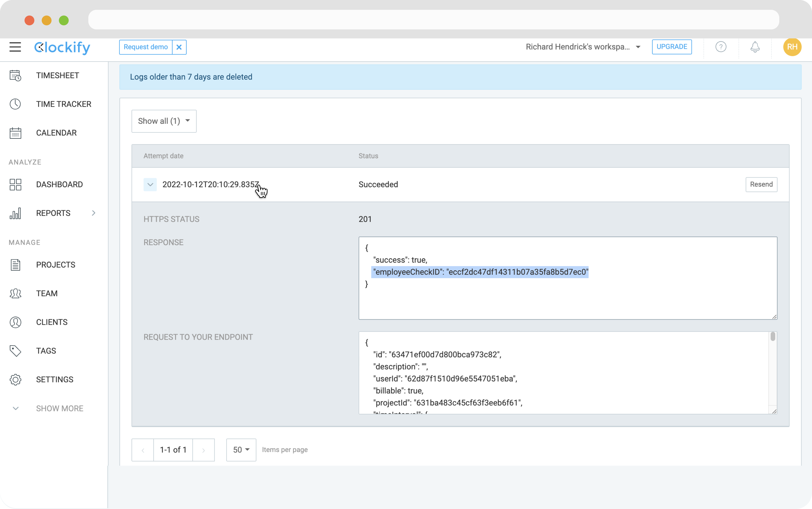Open the REPORTS menu item
The width and height of the screenshot is (812, 509).
pyautogui.click(x=53, y=213)
